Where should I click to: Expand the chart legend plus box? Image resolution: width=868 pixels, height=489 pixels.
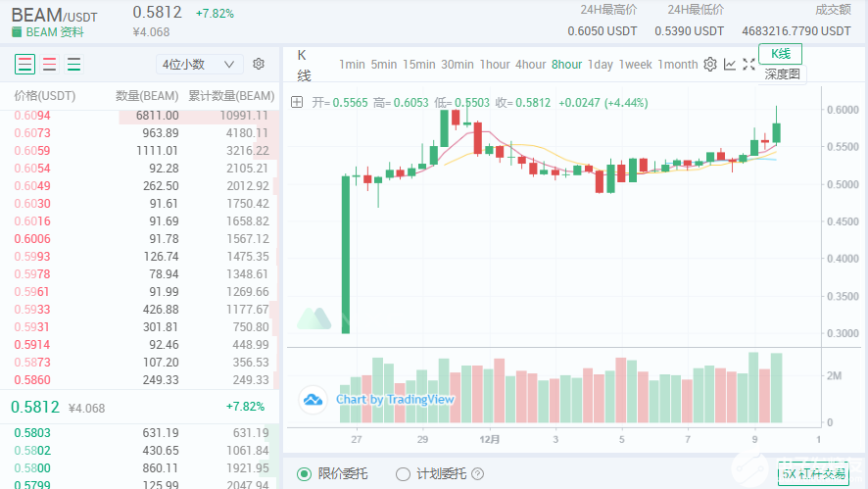click(297, 102)
